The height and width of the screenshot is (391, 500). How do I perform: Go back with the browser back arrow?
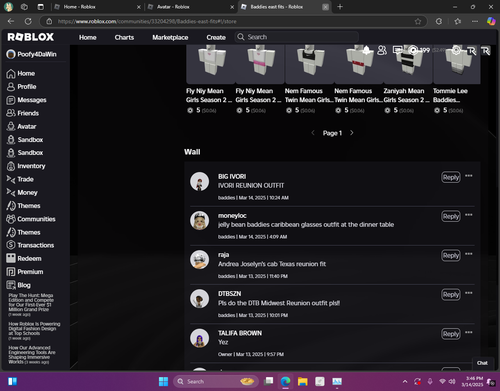[x=11, y=21]
